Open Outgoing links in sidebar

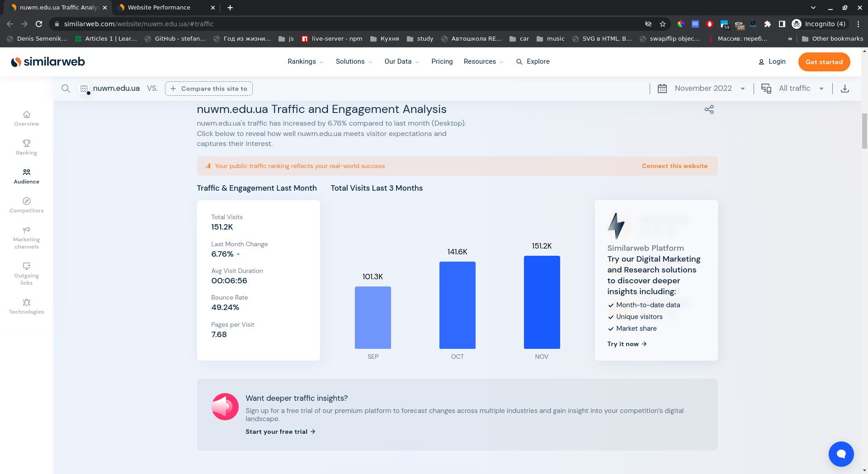coord(26,274)
